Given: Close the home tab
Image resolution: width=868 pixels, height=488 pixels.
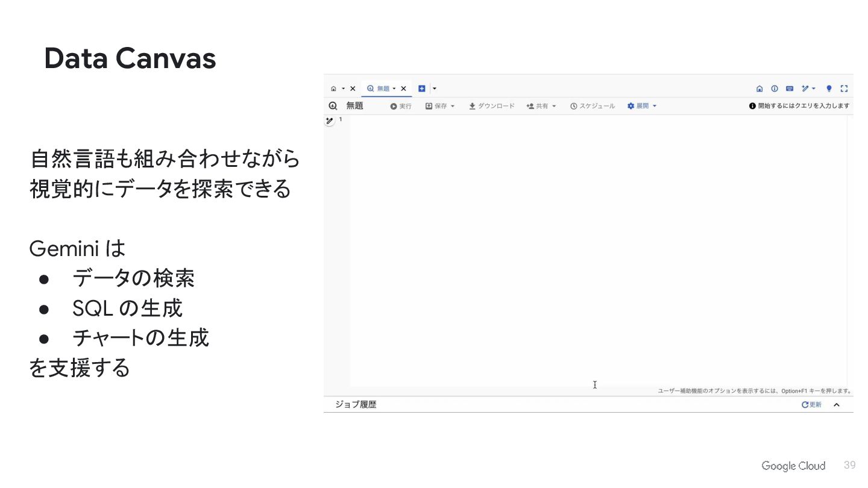Looking at the screenshot, I should [353, 89].
